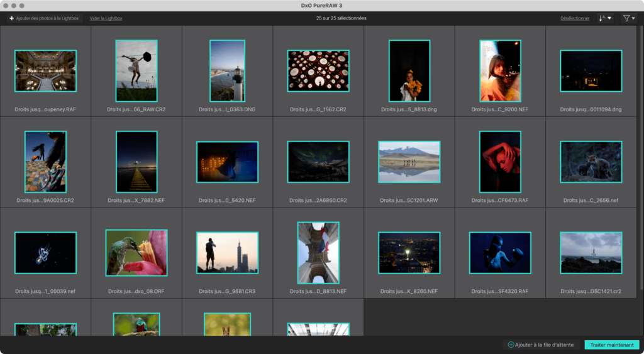Open the sort order dropdown

click(605, 18)
